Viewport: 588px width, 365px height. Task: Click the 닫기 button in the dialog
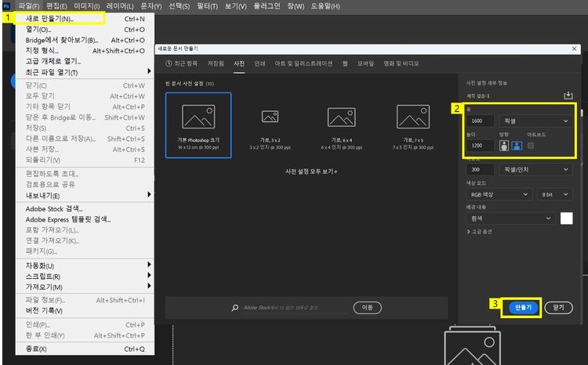[558, 308]
